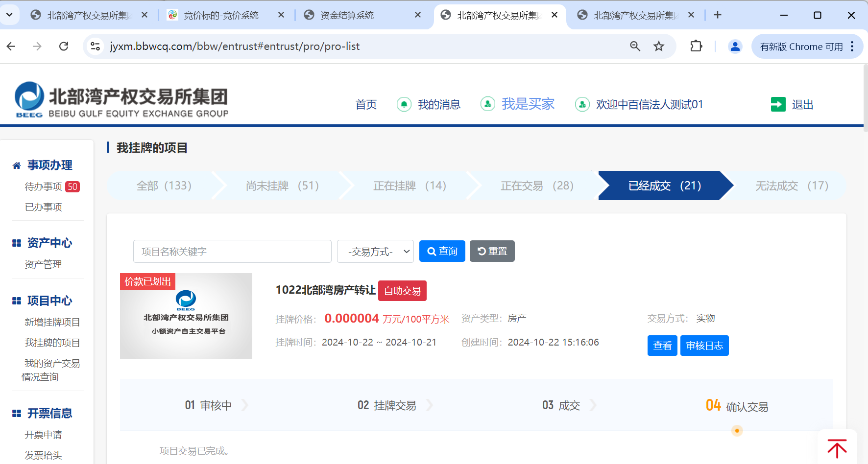Viewport: 868px width, 464px height.
Task: Open 我挂牌的项目 in sidebar
Action: click(52, 343)
